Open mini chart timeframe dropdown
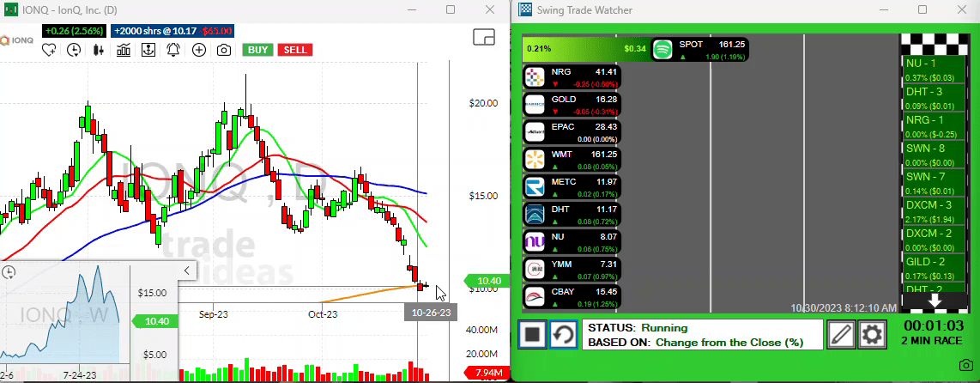Viewport: 980px width, 383px height. (9, 272)
